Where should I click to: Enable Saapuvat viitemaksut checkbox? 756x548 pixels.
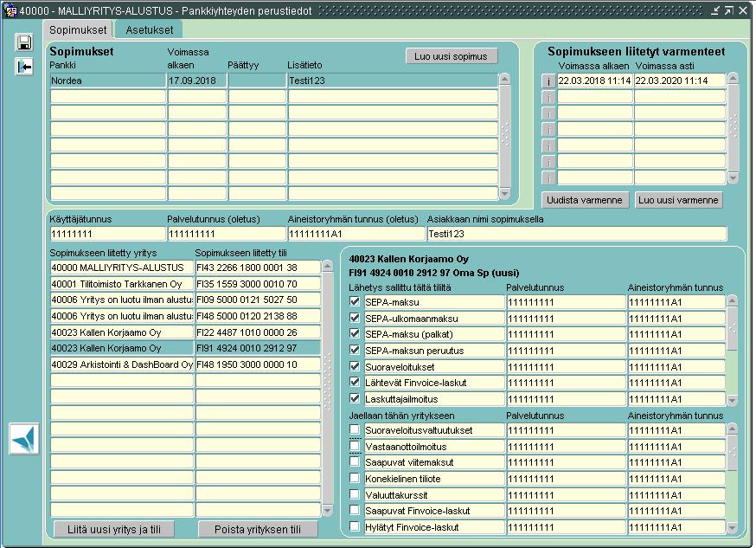tap(355, 461)
